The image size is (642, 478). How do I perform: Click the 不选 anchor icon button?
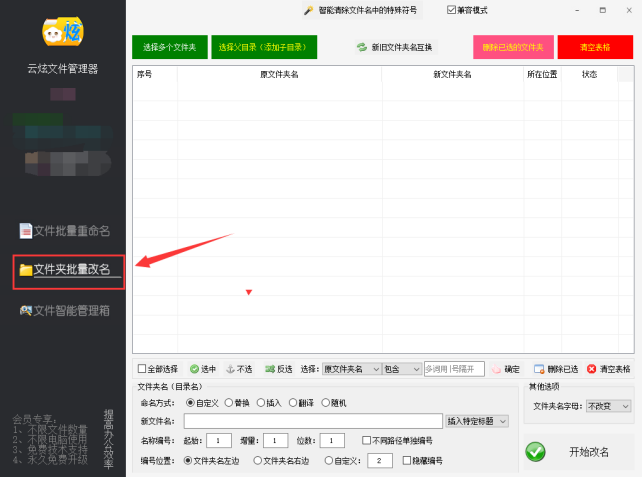click(x=240, y=369)
